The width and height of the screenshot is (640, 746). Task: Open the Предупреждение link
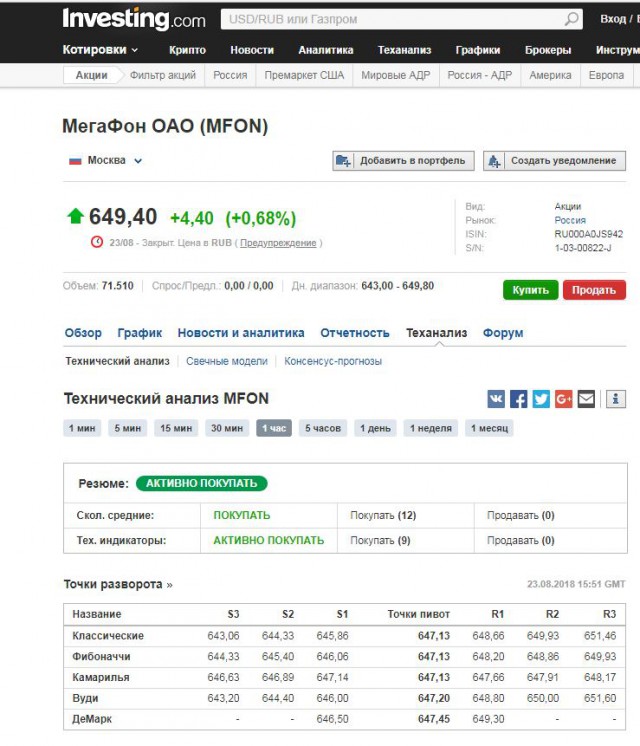pos(278,243)
